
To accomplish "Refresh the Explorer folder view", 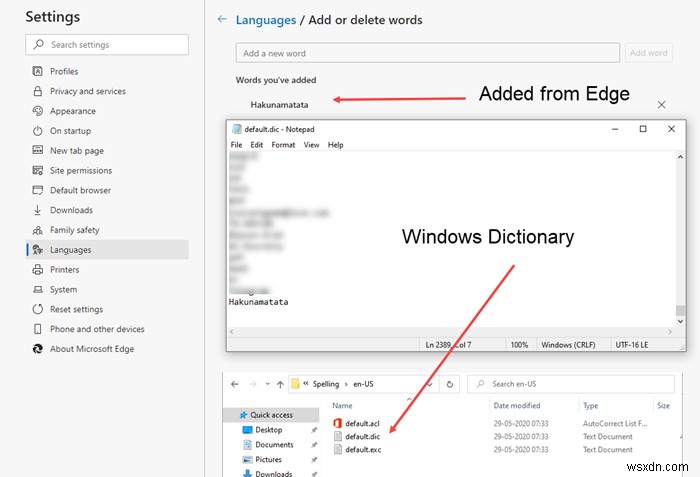I will click(x=450, y=384).
